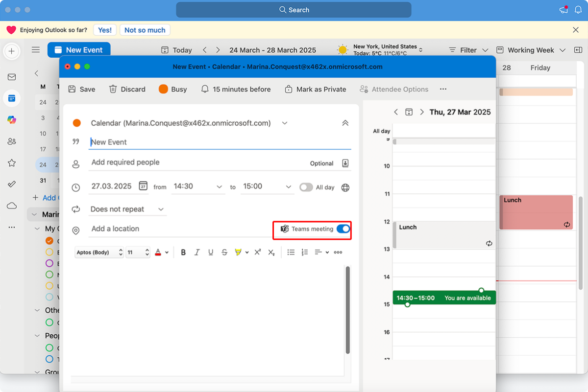The image size is (588, 392).
Task: Click the Not so much feedback button
Action: point(145,30)
